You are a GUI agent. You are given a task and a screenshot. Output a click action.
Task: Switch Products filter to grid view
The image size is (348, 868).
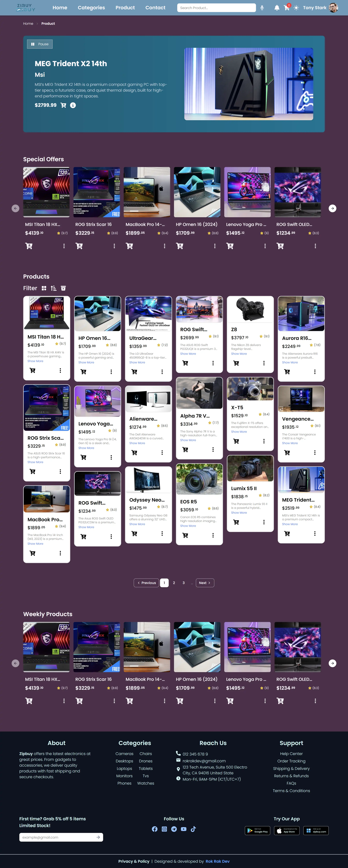[x=44, y=288]
